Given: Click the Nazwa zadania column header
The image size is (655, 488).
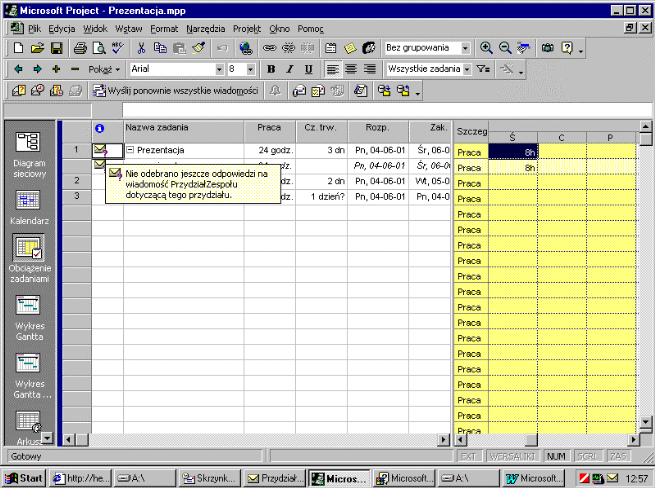Looking at the screenshot, I should (x=183, y=129).
